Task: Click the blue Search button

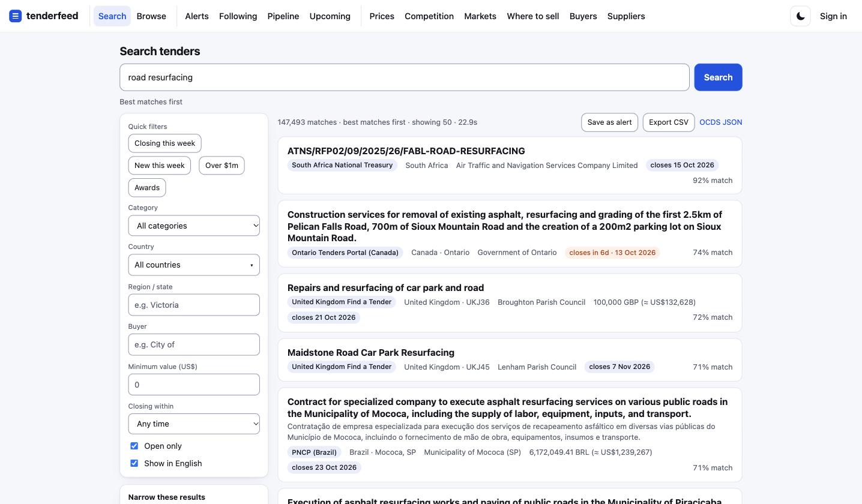Action: tap(718, 77)
